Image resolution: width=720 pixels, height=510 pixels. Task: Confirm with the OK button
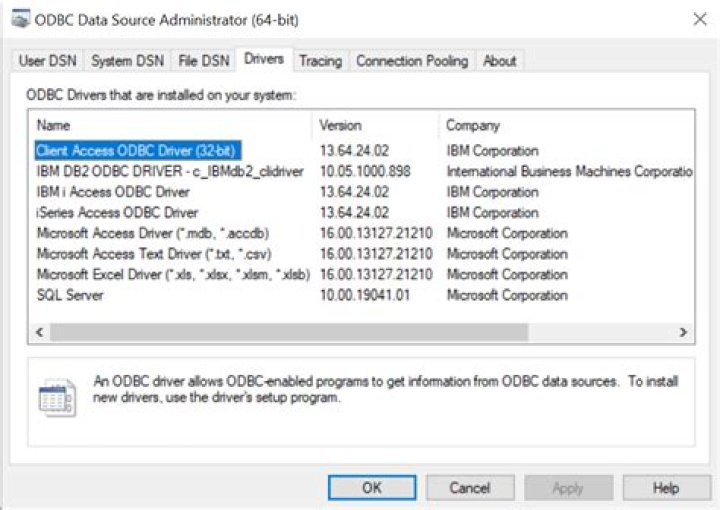372,488
